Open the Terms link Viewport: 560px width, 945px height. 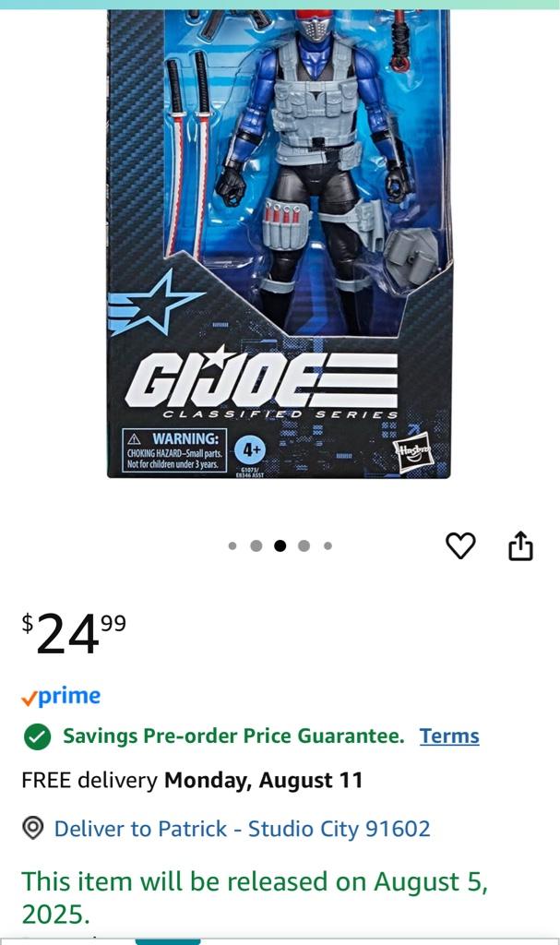[x=449, y=736]
